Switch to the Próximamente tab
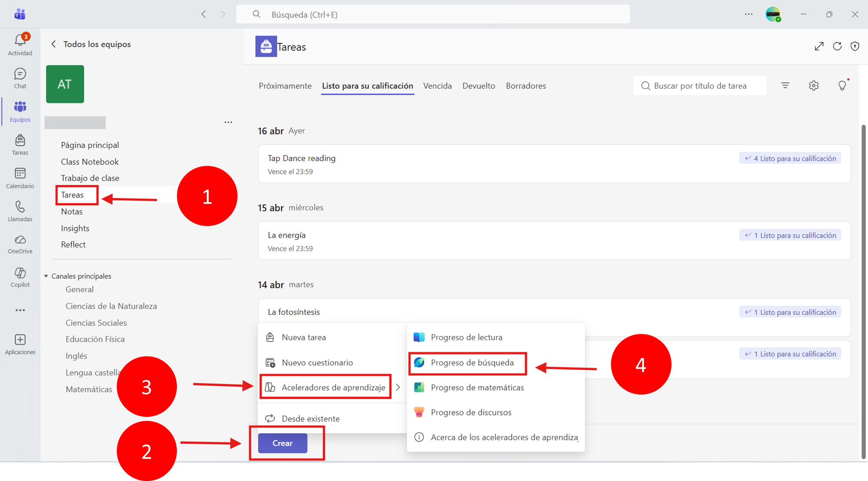 [x=285, y=86]
